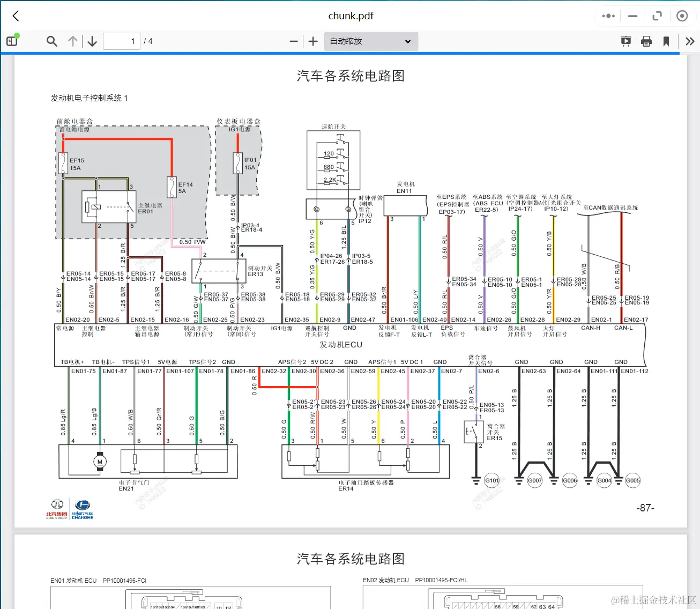
Task: Open the 自动缩放 zoom dropdown
Action: tap(370, 41)
